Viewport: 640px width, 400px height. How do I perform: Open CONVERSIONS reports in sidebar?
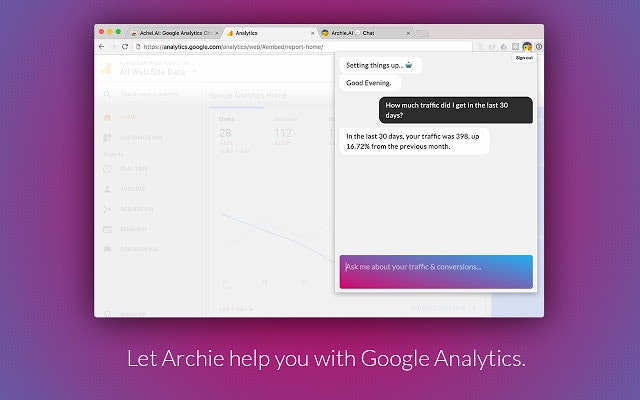coord(139,249)
